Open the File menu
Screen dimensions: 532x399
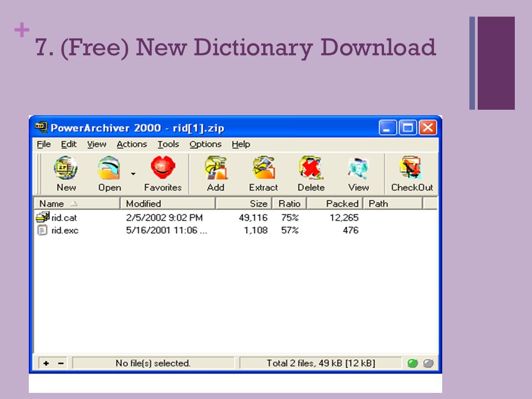44,144
